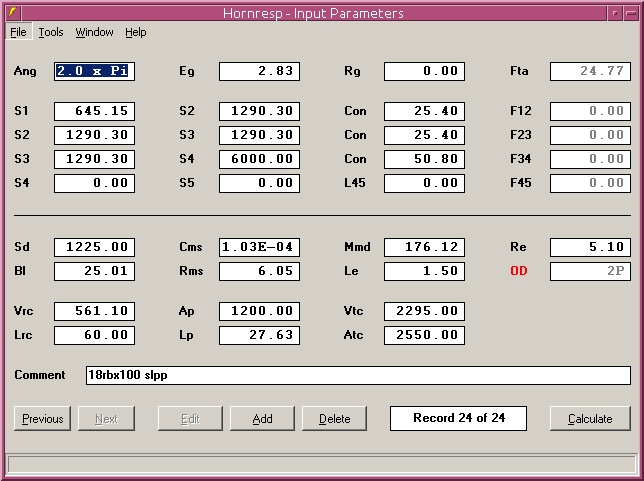Open the Tools menu
The height and width of the screenshot is (481, 644).
51,32
